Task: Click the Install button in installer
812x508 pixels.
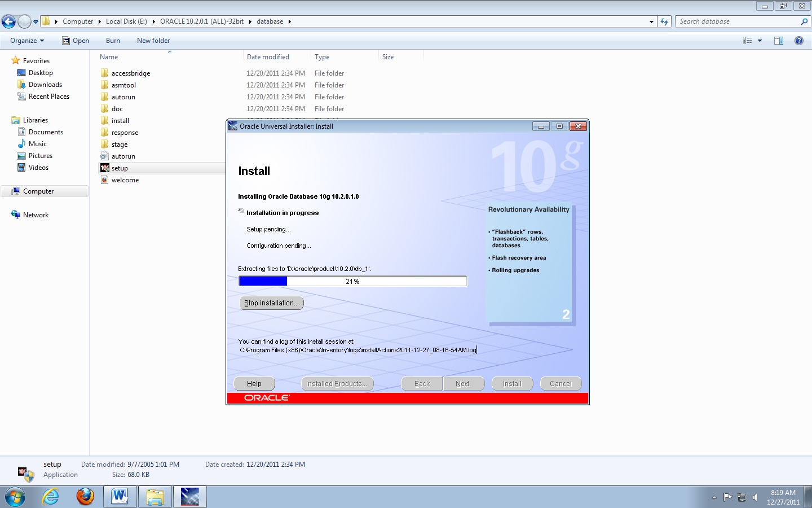Action: pyautogui.click(x=513, y=384)
